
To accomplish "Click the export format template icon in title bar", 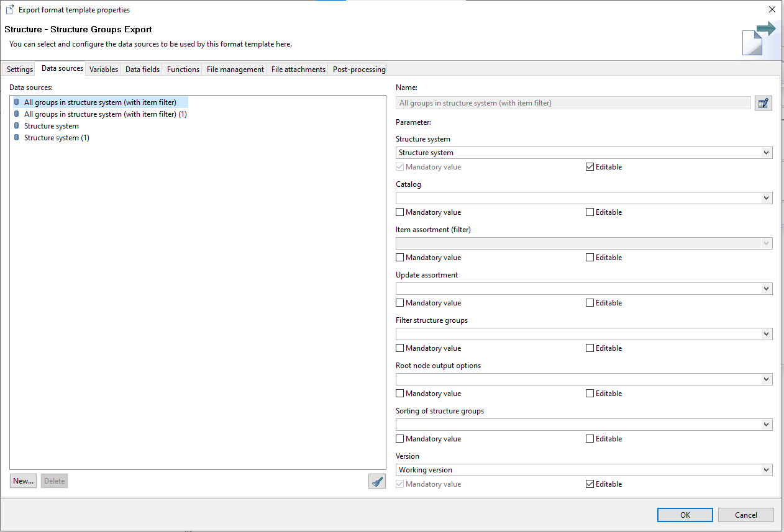I will (10, 9).
